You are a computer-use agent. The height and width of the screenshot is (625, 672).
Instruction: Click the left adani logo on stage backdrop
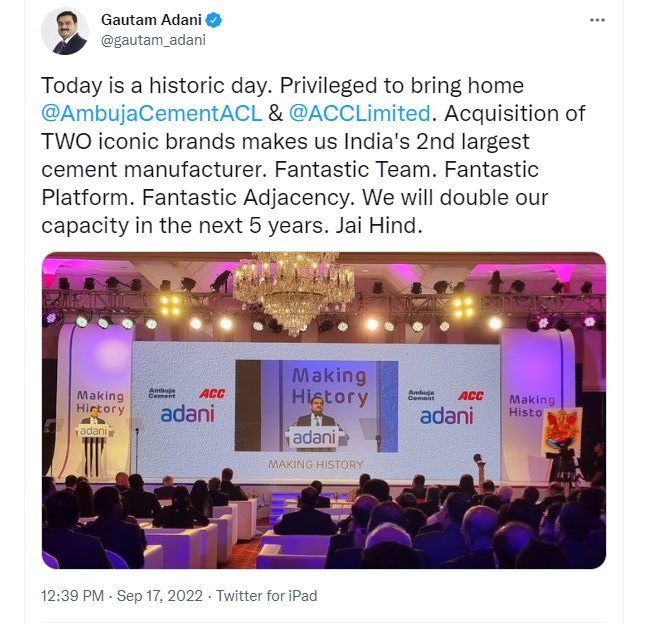click(187, 415)
